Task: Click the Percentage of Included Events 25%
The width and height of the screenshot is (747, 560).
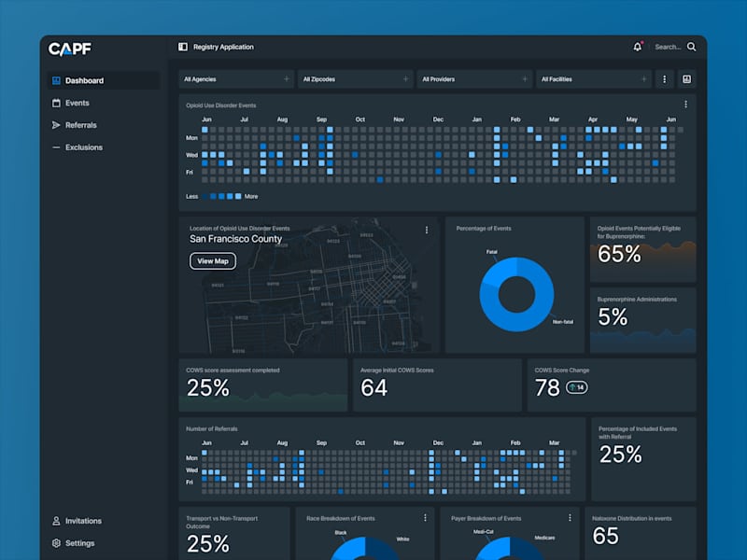Action: [x=621, y=455]
